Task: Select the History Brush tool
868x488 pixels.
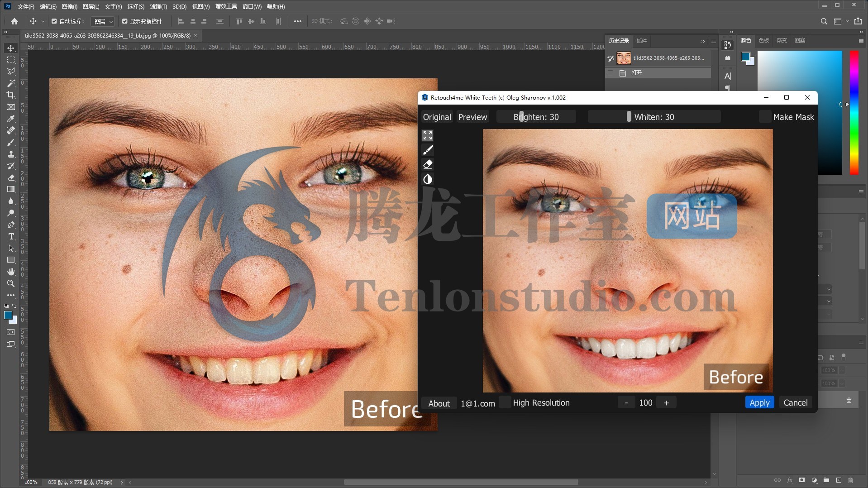Action: click(x=11, y=166)
